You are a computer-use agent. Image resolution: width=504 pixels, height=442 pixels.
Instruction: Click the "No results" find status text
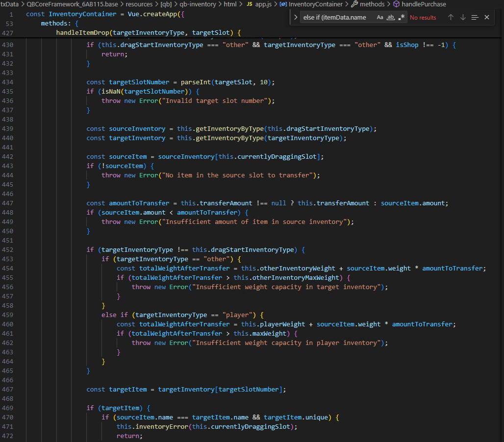423,18
